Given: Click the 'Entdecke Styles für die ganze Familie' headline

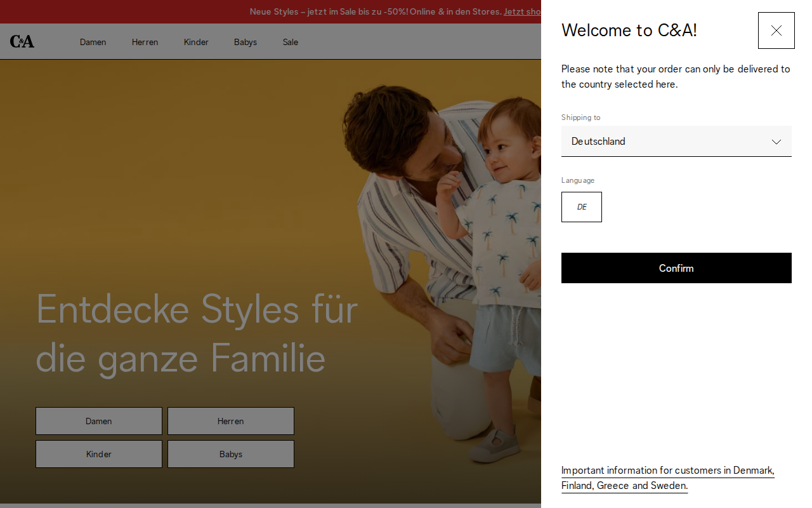Looking at the screenshot, I should pos(197,333).
